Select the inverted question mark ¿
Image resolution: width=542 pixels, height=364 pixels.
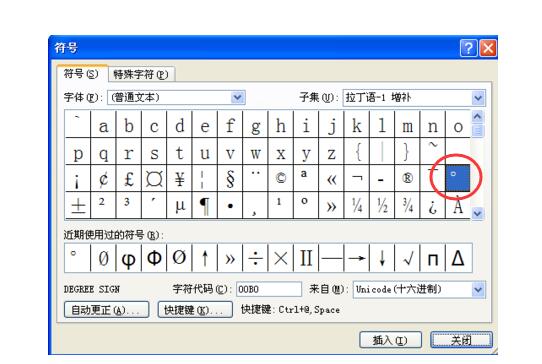click(x=432, y=205)
